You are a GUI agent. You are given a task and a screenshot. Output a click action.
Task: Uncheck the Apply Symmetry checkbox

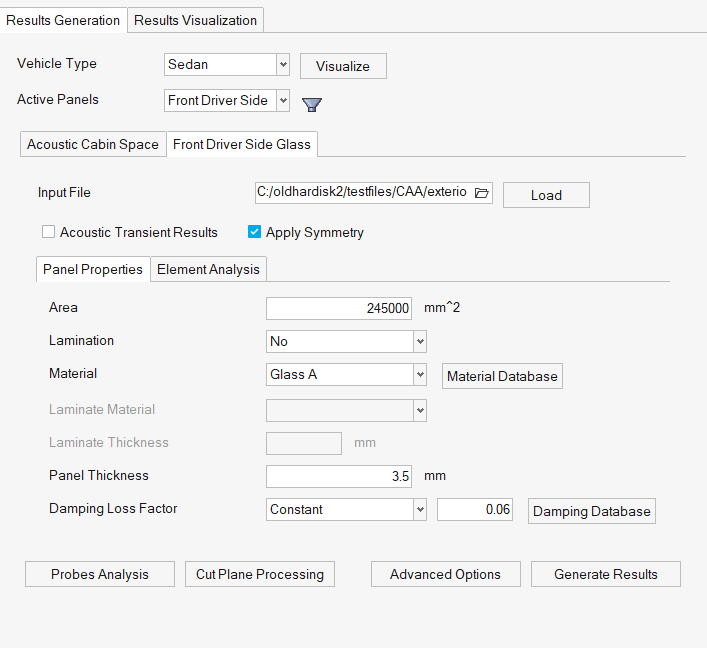(x=254, y=232)
